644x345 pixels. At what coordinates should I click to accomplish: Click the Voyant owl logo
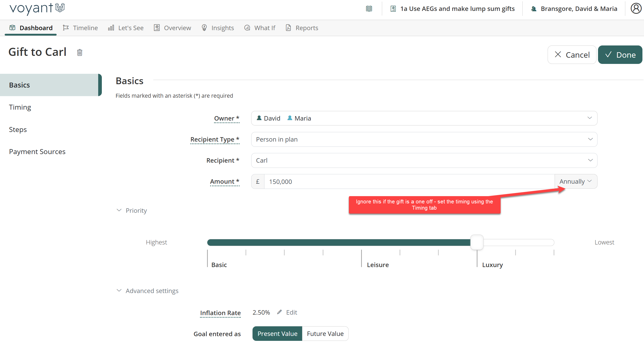click(x=60, y=8)
